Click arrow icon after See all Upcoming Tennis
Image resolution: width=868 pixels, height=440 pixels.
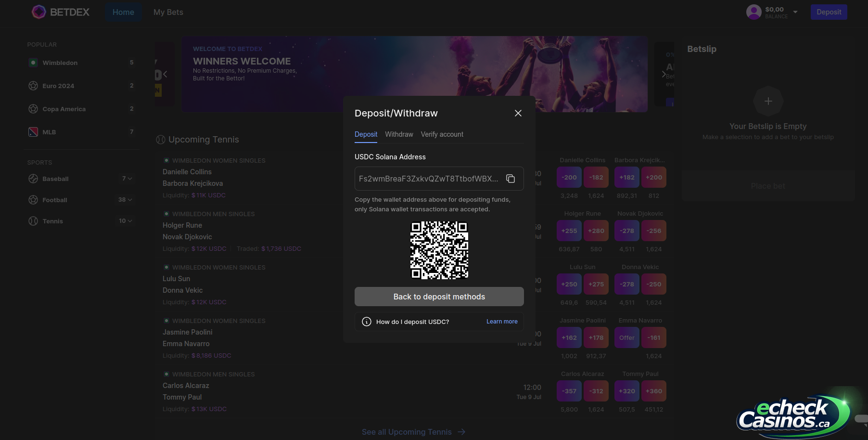(x=461, y=432)
